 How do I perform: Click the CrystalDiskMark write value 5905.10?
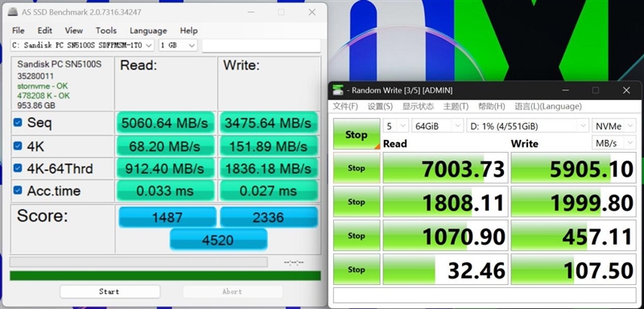(573, 168)
